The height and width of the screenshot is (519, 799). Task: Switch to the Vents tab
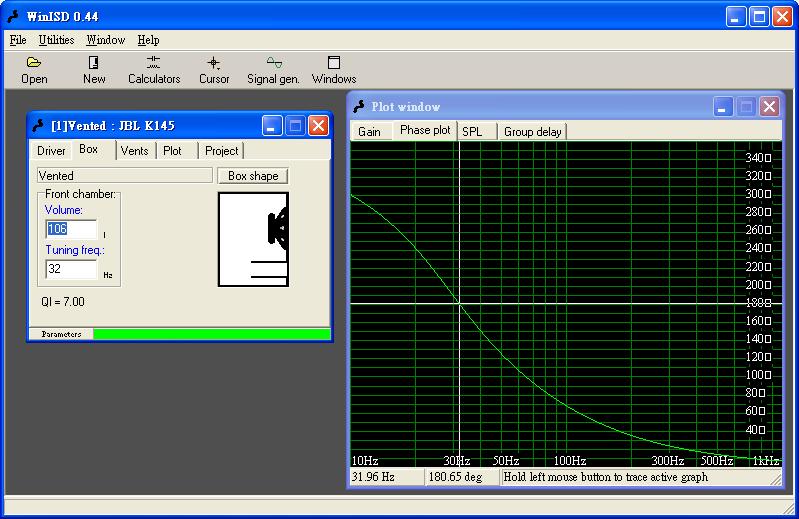[x=134, y=151]
